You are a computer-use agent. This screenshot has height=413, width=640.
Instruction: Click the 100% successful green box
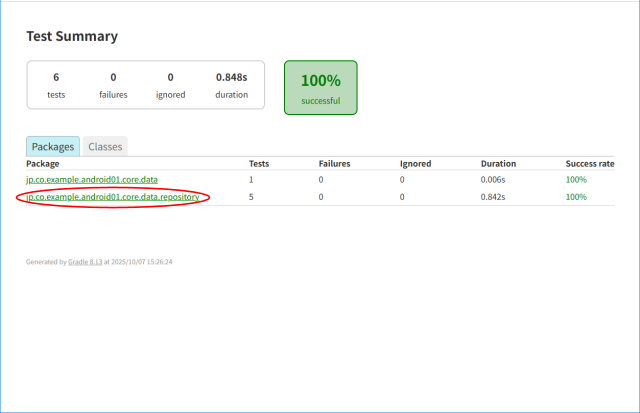tap(320, 87)
